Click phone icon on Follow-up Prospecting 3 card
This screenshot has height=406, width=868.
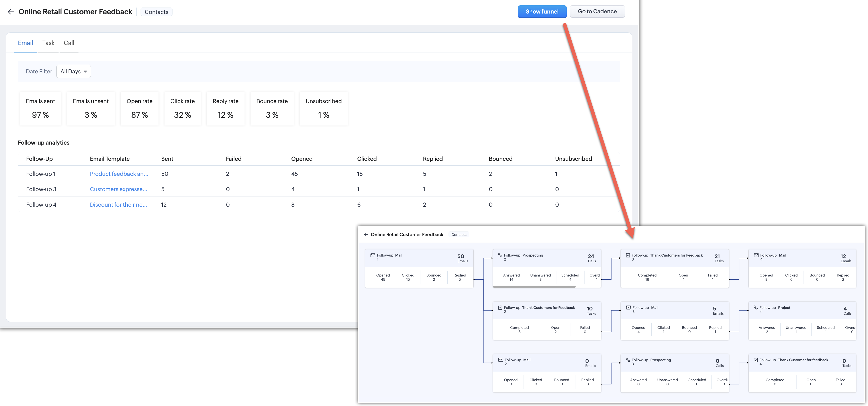pos(628,360)
